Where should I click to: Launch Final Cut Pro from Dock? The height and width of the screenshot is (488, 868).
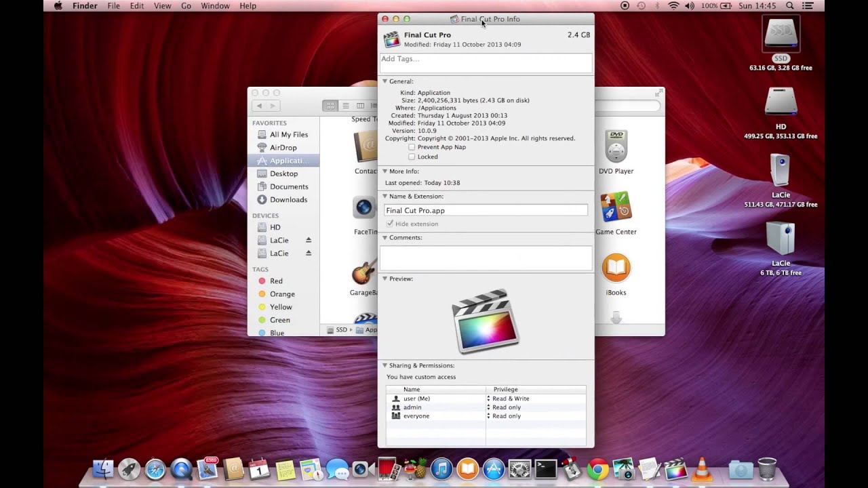(675, 469)
